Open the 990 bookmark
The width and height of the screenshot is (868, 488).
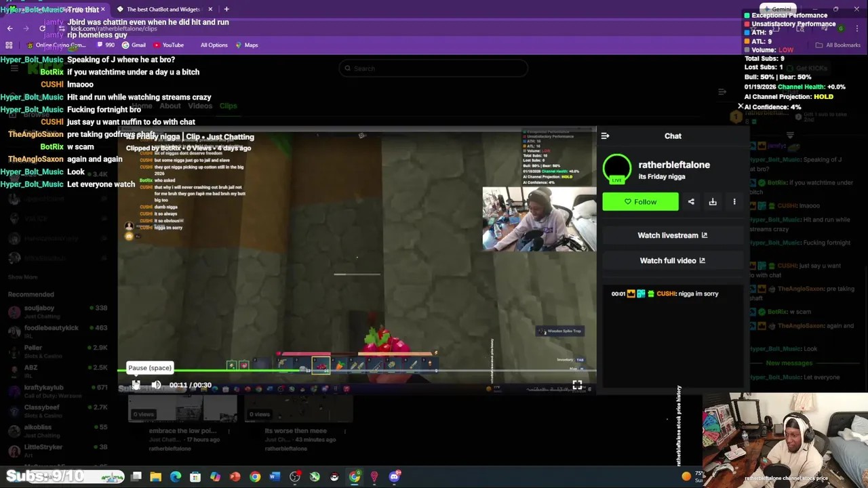106,45
